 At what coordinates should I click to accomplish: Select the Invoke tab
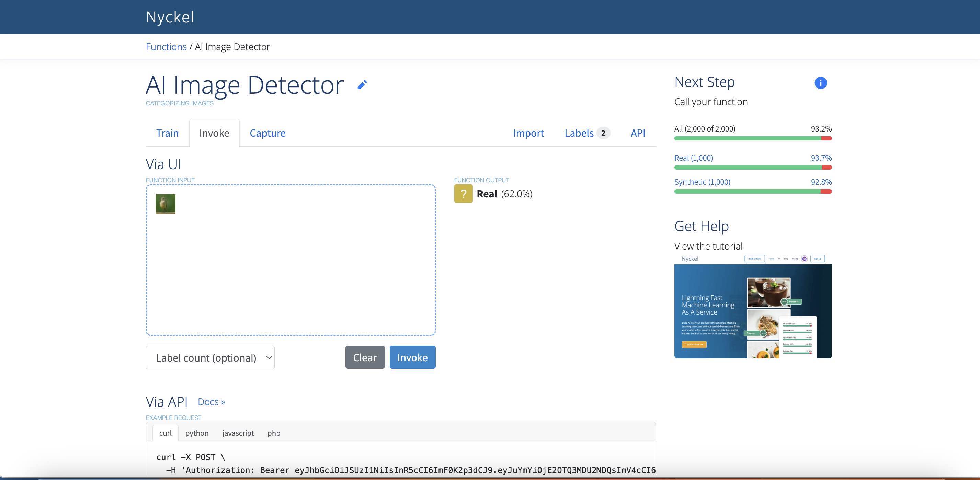pos(214,133)
